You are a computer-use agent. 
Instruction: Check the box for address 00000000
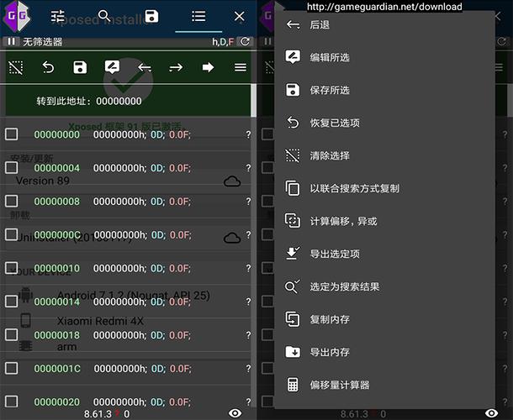(x=12, y=134)
